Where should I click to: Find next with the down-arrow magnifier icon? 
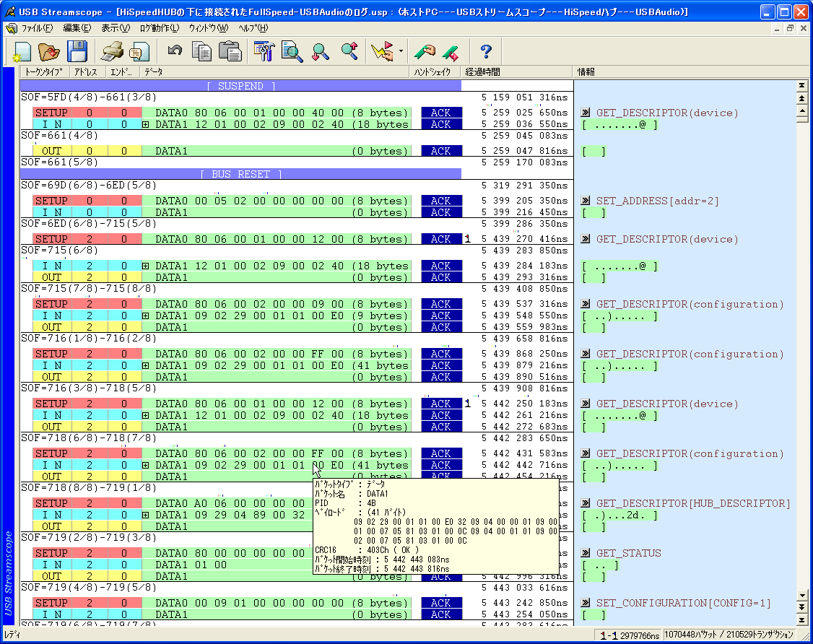(321, 51)
